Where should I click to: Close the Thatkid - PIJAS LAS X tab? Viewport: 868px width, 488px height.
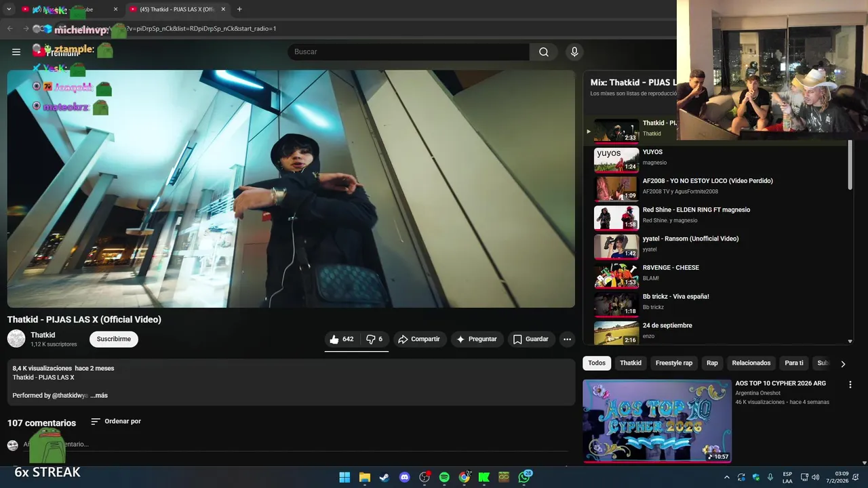[x=223, y=9]
